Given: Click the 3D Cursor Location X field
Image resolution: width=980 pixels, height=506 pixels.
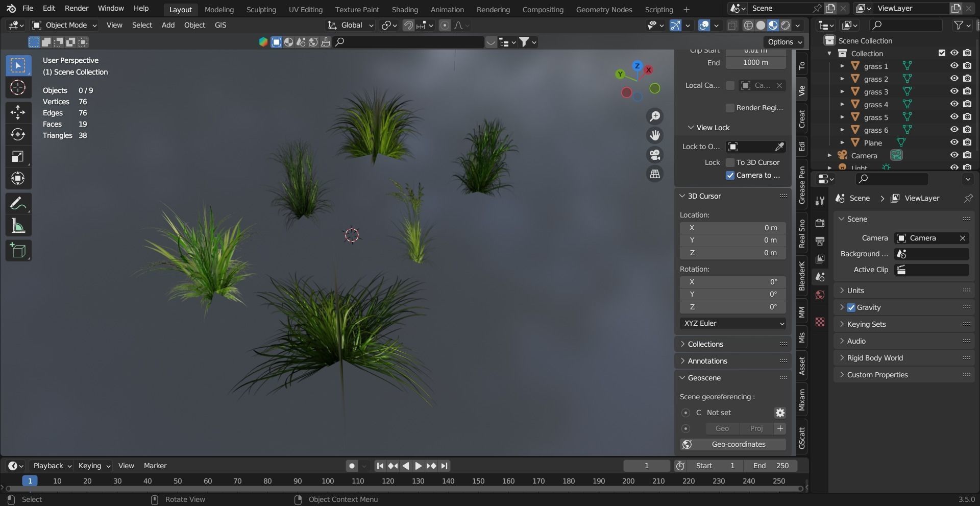Looking at the screenshot, I should [733, 228].
